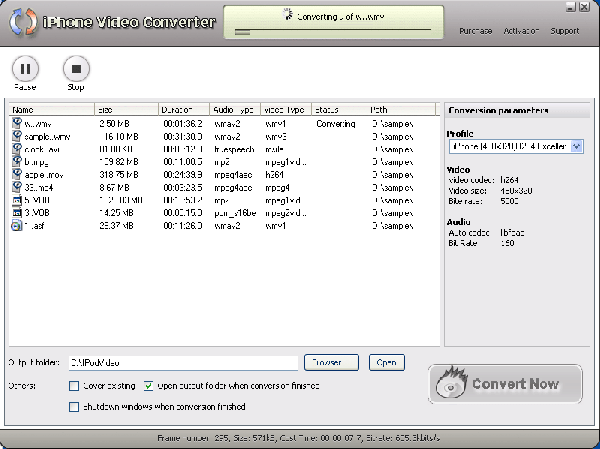Select the sample.wmv file icon
Image resolution: width=600 pixels, height=449 pixels.
point(17,136)
